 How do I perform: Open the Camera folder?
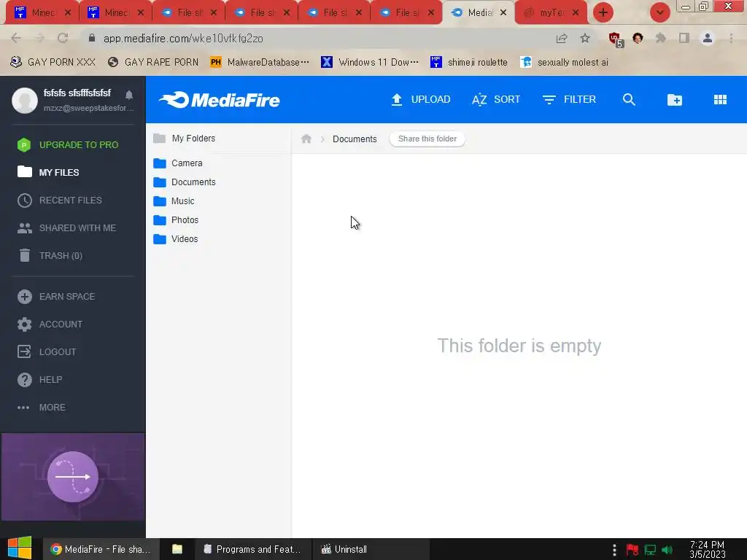point(178,163)
